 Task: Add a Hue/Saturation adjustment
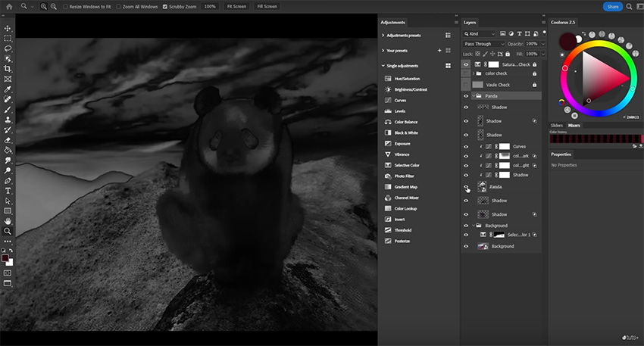point(408,79)
